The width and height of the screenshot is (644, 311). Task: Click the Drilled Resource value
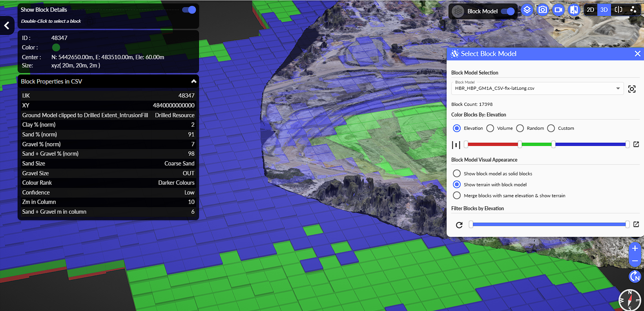coord(175,115)
